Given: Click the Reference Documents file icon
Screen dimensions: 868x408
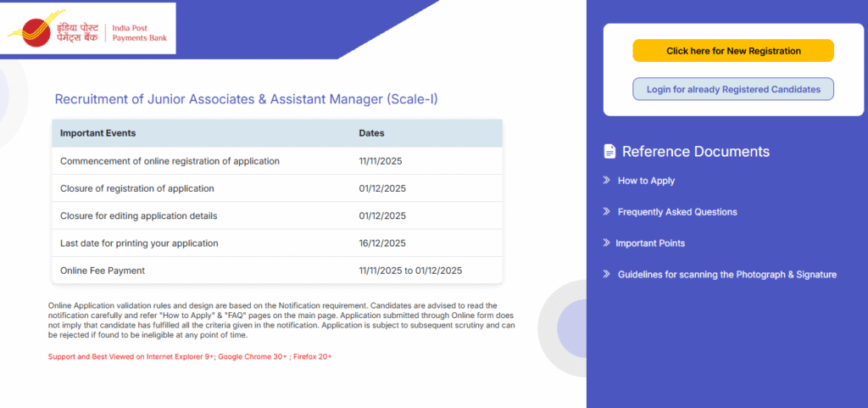Looking at the screenshot, I should 609,152.
